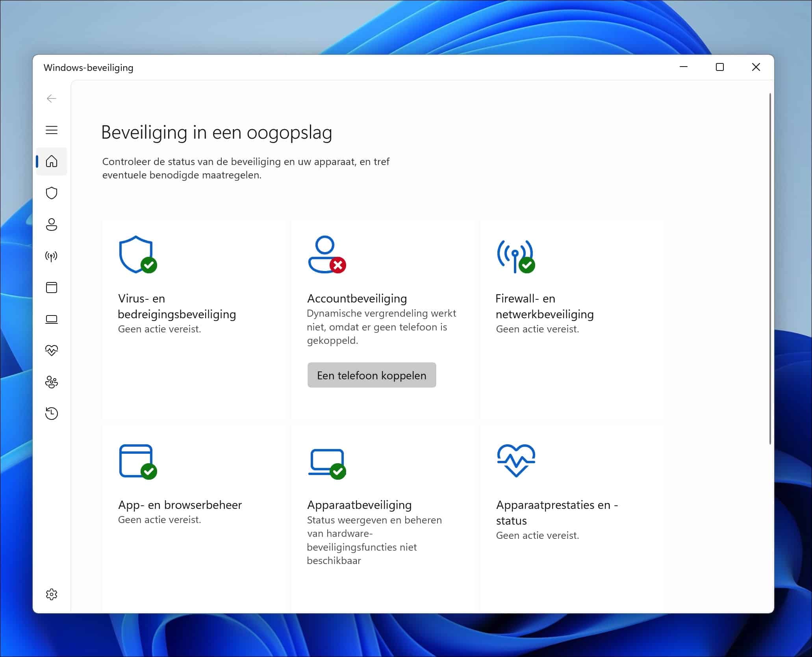Open family options sidebar icon
Screen dimensions: 812x657
(52, 382)
